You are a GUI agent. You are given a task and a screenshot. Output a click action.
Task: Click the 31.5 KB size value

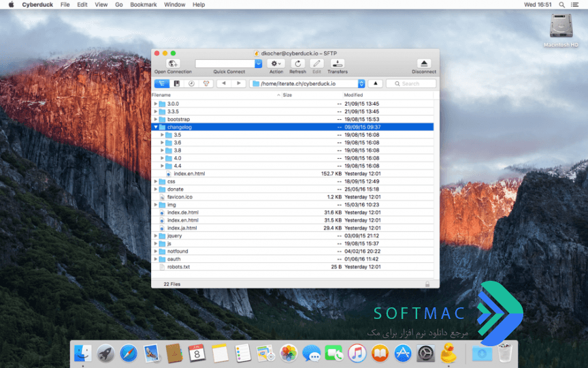click(x=333, y=220)
